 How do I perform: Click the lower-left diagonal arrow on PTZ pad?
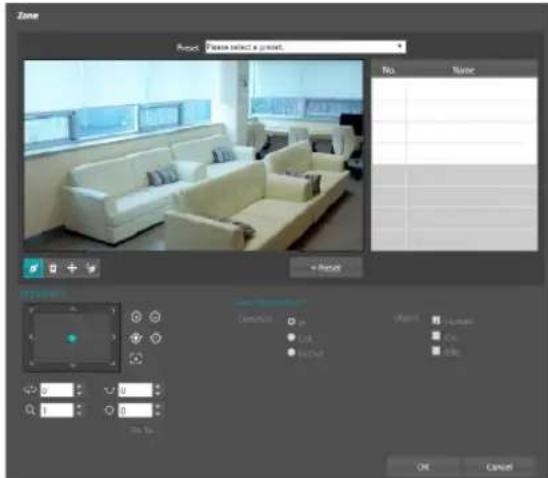pos(31,364)
